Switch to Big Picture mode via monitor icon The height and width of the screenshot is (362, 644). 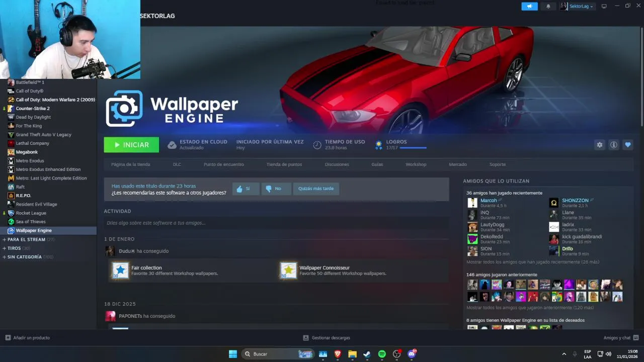604,6
